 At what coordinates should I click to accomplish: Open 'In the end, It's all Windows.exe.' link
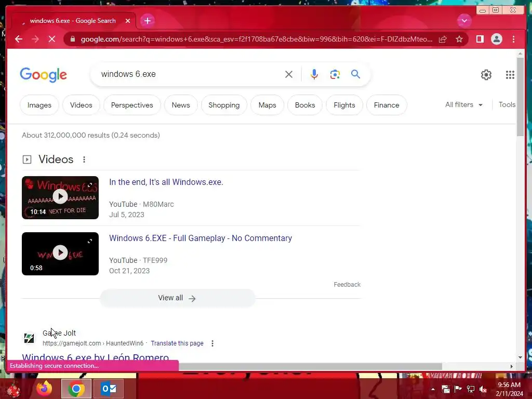(166, 182)
